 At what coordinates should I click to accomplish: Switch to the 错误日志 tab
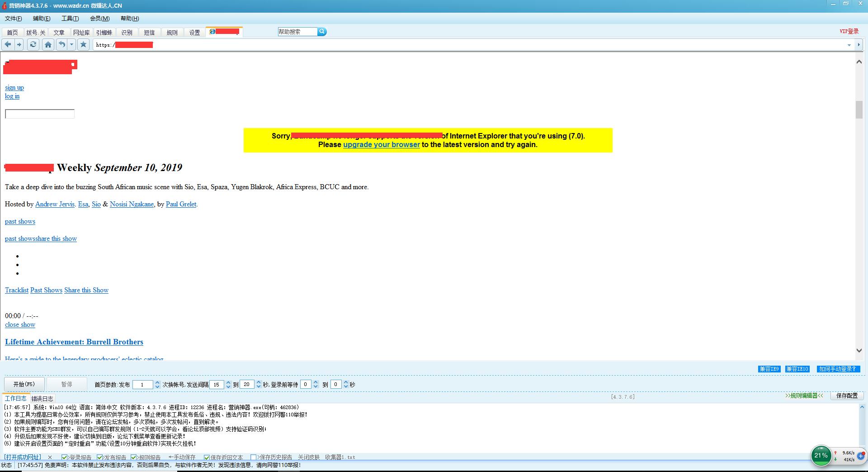click(x=42, y=399)
